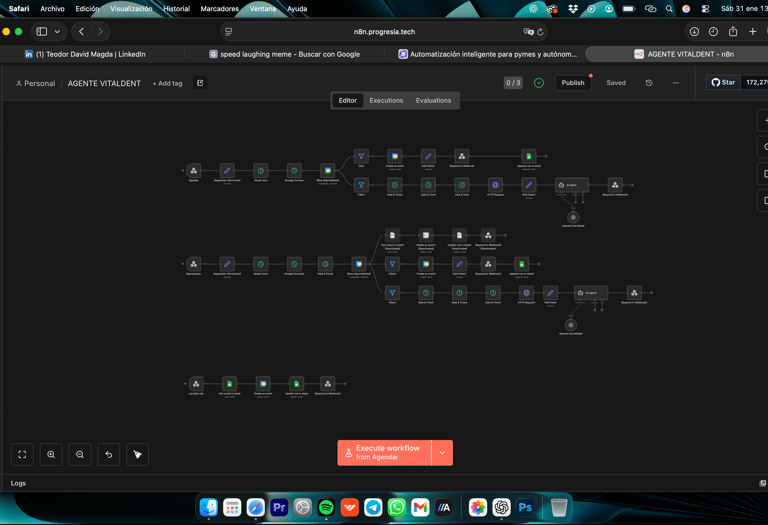This screenshot has width=768, height=525.
Task: Select the Cancelar cita webhook trigger node
Action: pyautogui.click(x=196, y=384)
